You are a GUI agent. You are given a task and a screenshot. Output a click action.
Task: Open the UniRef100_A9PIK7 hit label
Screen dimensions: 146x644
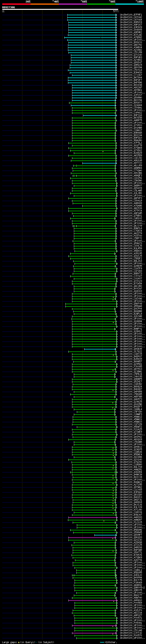(131, 25)
